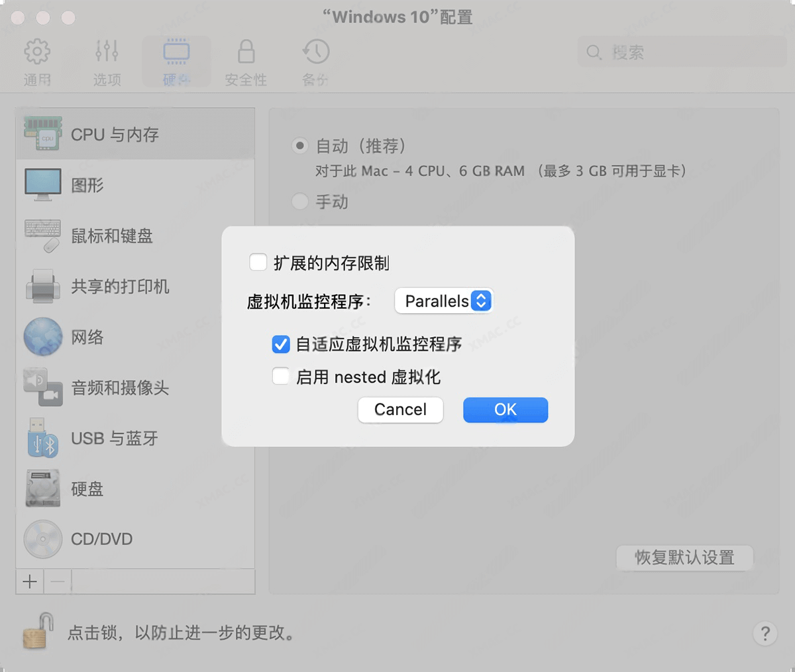Click the search field
Screen dimensions: 795x672
click(682, 52)
